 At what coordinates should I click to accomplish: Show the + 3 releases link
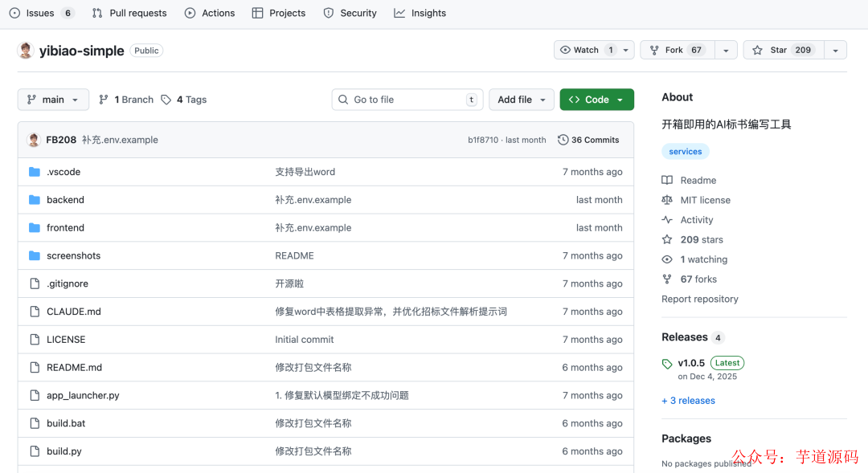688,401
